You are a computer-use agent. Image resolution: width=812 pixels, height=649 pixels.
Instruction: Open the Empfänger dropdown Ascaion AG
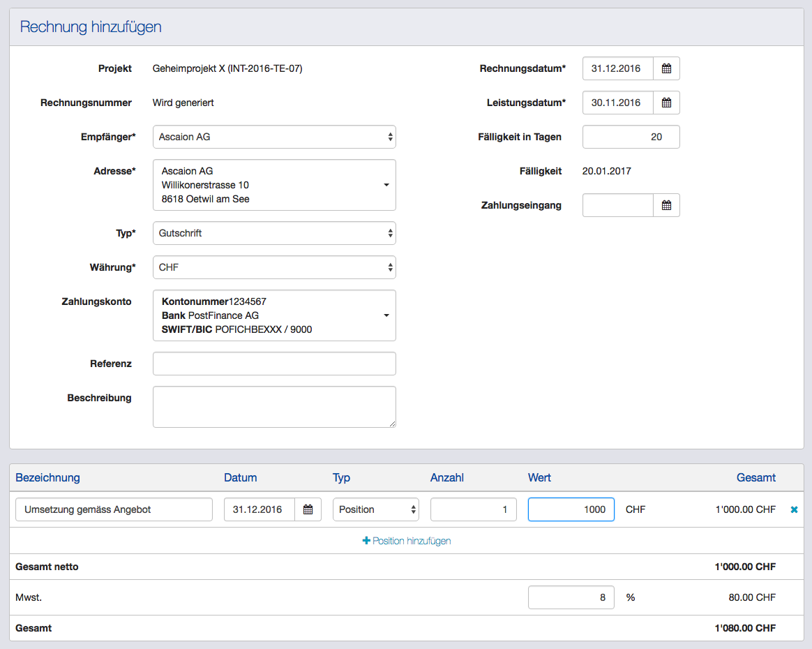tap(274, 137)
